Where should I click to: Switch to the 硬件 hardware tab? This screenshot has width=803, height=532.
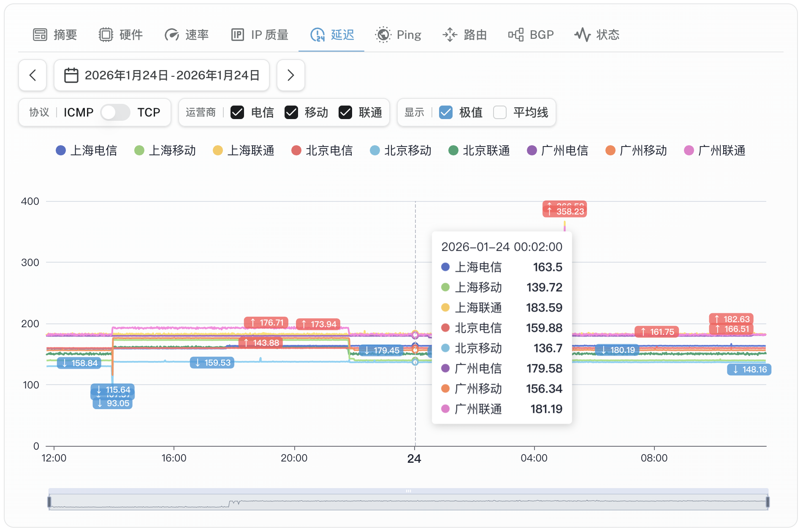tap(121, 35)
